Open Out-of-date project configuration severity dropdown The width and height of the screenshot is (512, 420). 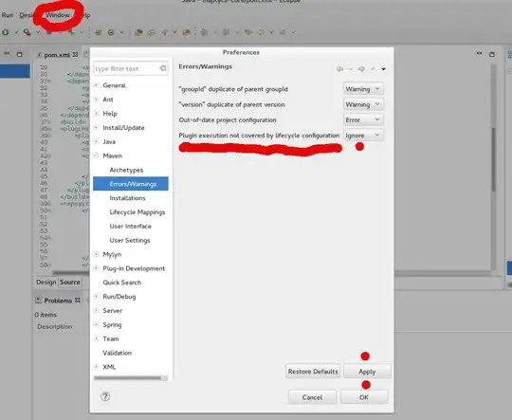click(x=363, y=119)
